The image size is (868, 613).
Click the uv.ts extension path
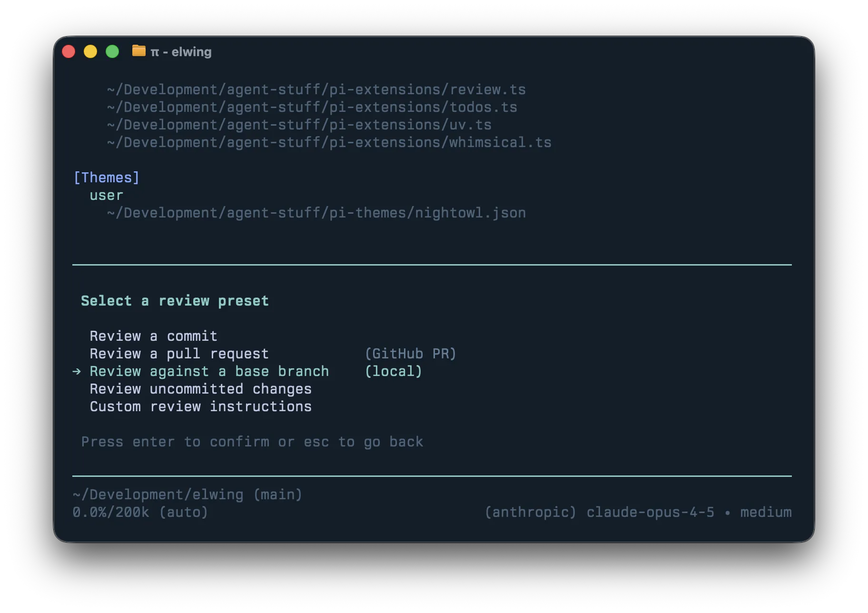[x=299, y=125]
